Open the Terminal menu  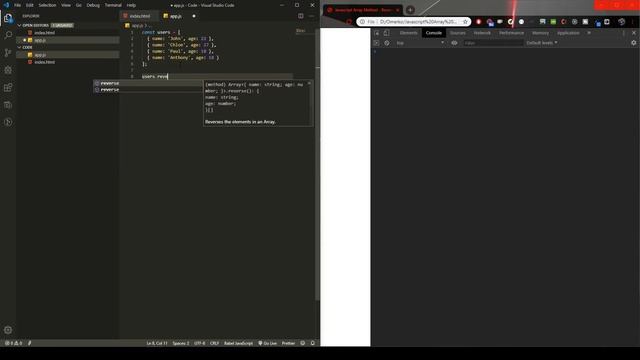click(113, 5)
